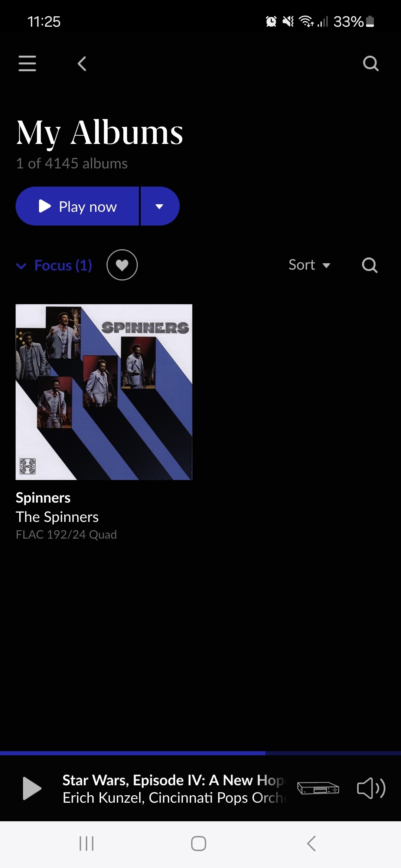Expand the Play now options arrow
This screenshot has height=868, width=401.
pyautogui.click(x=160, y=206)
